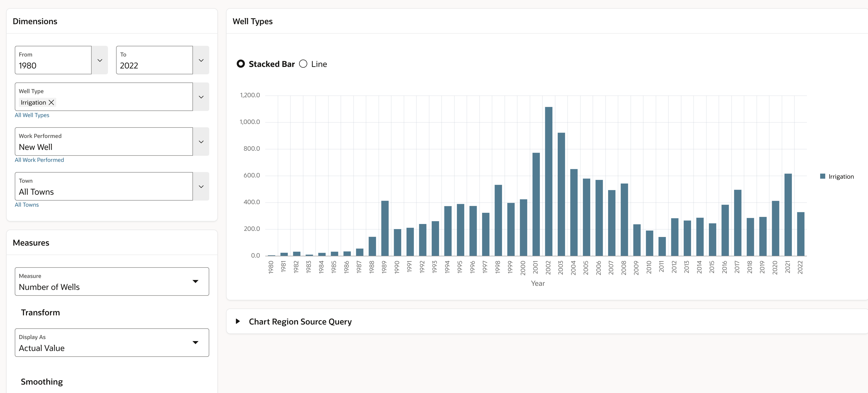Click the Irrigation legend color swatch
The height and width of the screenshot is (393, 868).
(x=822, y=176)
